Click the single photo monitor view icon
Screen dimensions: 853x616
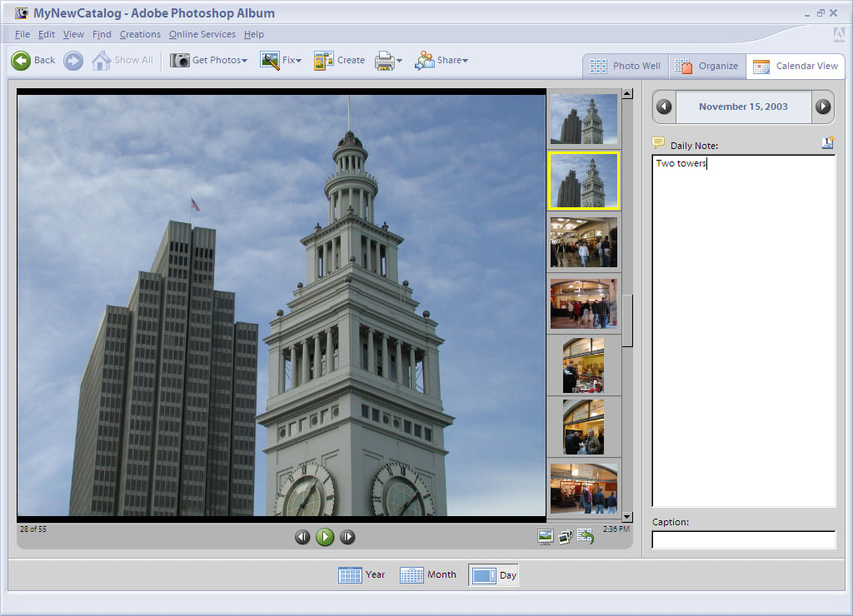coord(546,537)
